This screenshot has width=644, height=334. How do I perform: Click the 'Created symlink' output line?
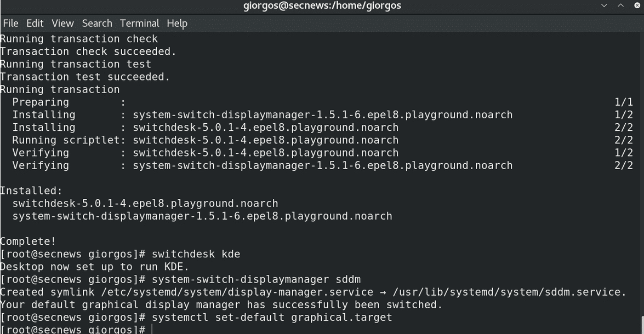(x=314, y=292)
